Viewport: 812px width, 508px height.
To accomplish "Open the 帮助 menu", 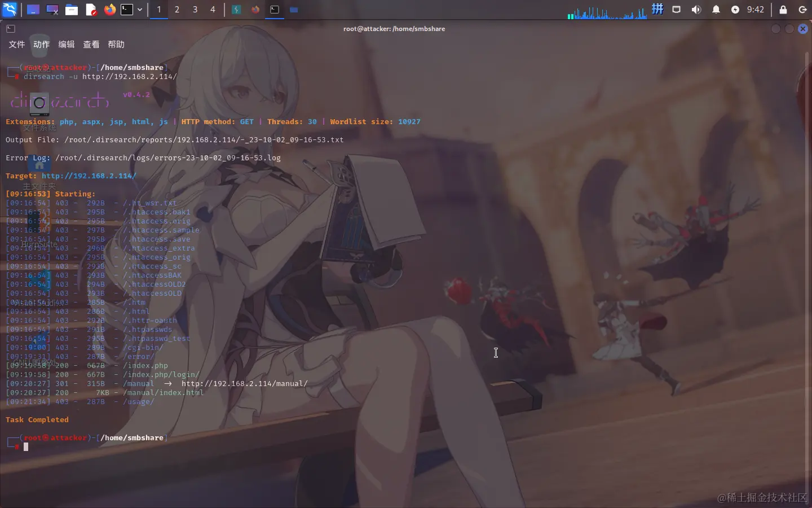I will click(116, 44).
